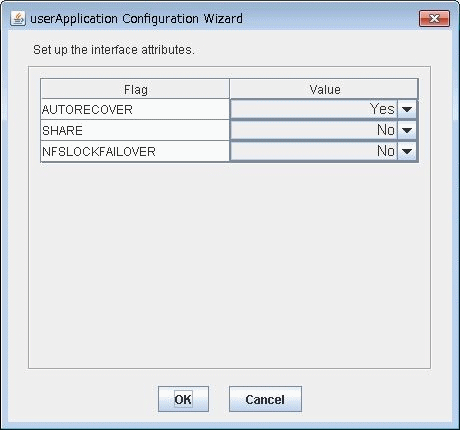Open the NFSLOCKFAILOVER value dropdown arrow
The width and height of the screenshot is (460, 430).
407,151
